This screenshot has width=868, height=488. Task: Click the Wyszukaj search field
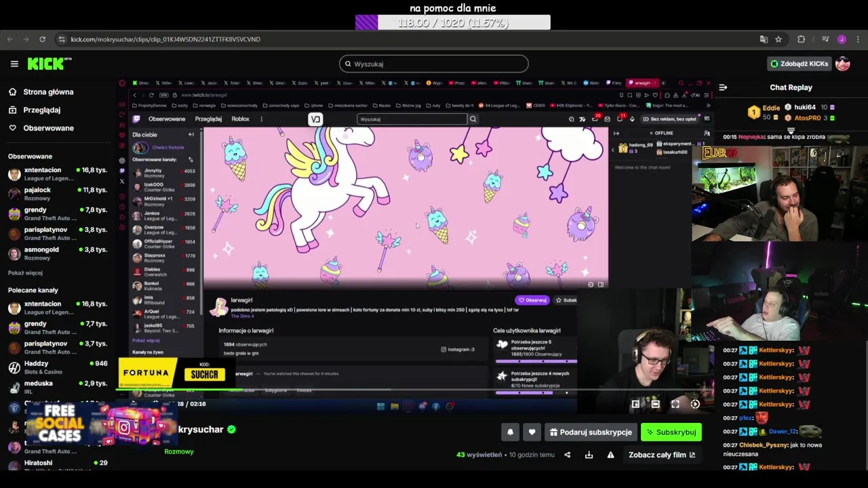pyautogui.click(x=434, y=64)
